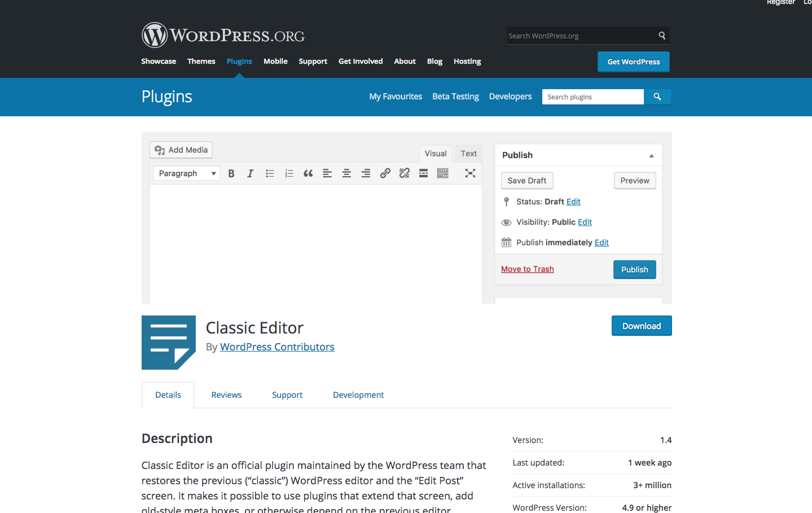Click the Download button
Image resolution: width=812 pixels, height=513 pixels.
(642, 326)
